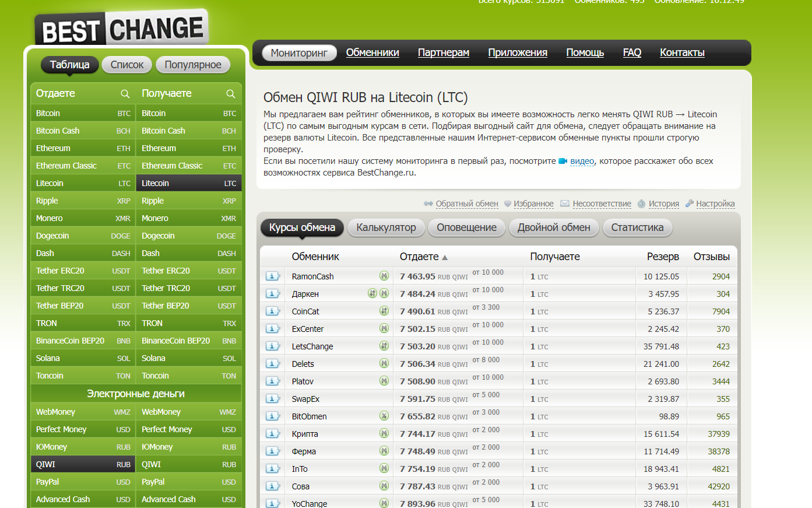Click the arrows badge in the CoinCat row

pos(384,311)
